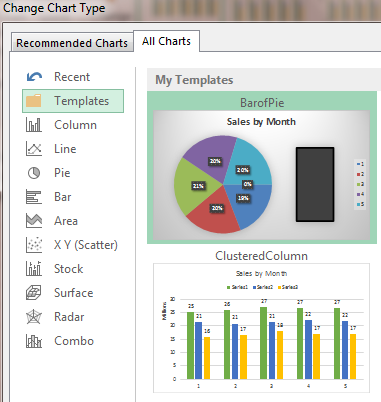
Task: Switch to the All Charts tab
Action: pyautogui.click(x=166, y=41)
